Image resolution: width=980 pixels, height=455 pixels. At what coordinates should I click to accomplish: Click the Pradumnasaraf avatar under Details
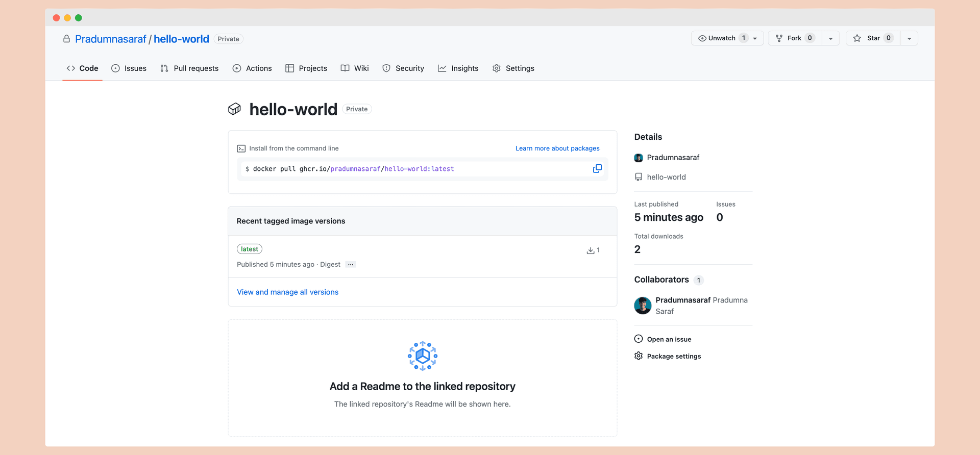click(639, 158)
